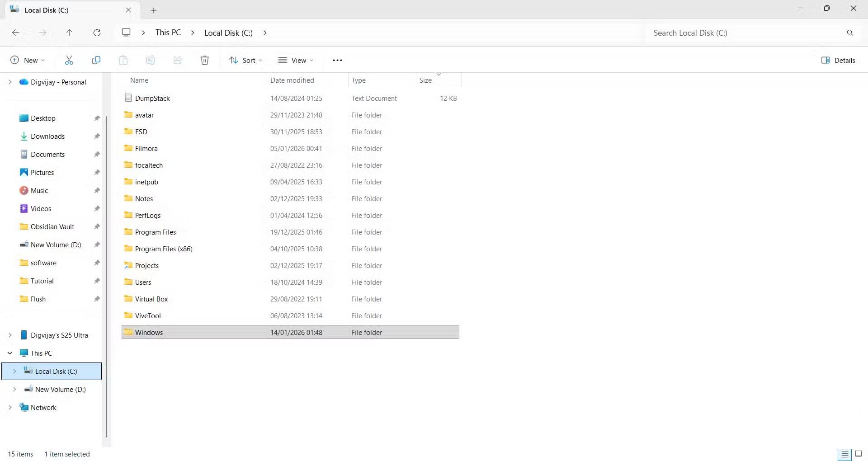
Task: Open Music in the sidebar
Action: click(39, 191)
